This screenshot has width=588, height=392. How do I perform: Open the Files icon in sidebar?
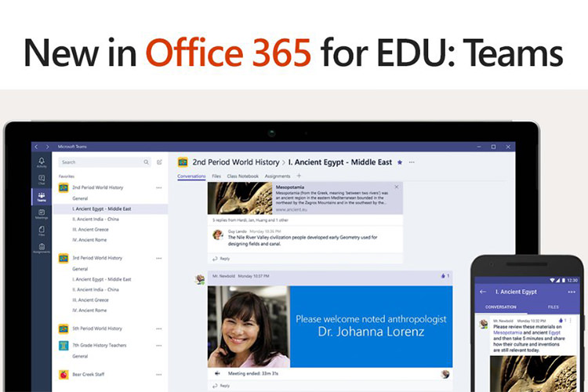42,230
